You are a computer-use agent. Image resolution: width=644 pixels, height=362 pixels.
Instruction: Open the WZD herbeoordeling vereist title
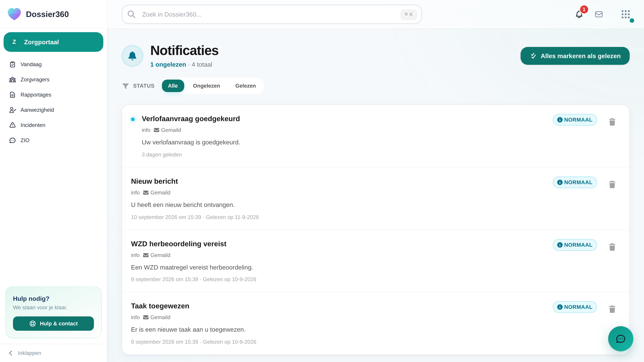pyautogui.click(x=178, y=244)
